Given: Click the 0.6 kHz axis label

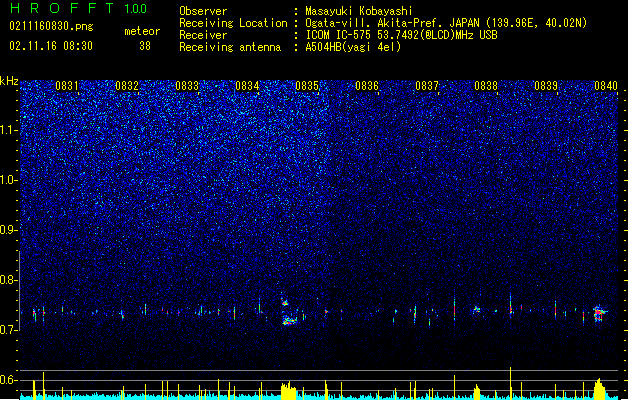Looking at the screenshot, I should [x=8, y=380].
